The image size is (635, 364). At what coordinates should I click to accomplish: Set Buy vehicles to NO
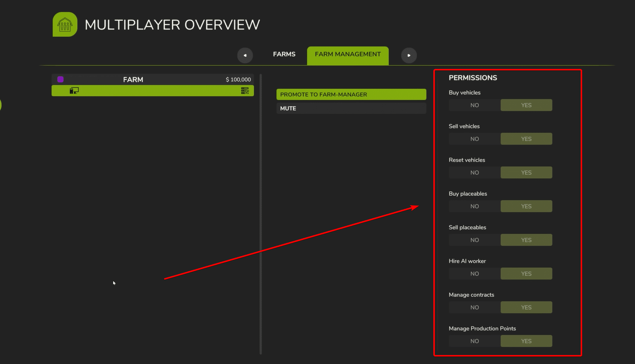tap(475, 105)
